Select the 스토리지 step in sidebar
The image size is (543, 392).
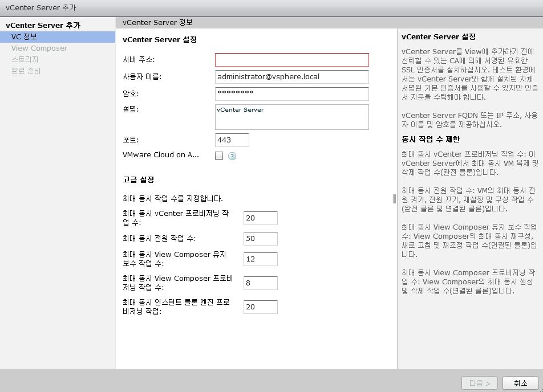click(x=25, y=59)
